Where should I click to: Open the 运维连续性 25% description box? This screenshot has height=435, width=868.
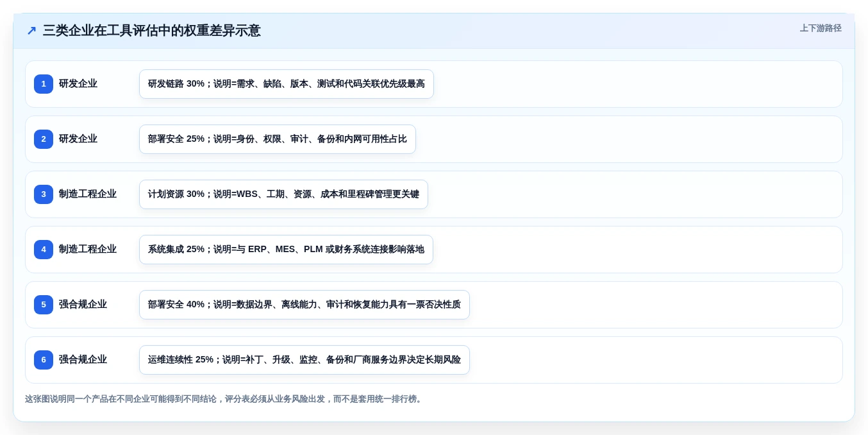[x=305, y=360]
